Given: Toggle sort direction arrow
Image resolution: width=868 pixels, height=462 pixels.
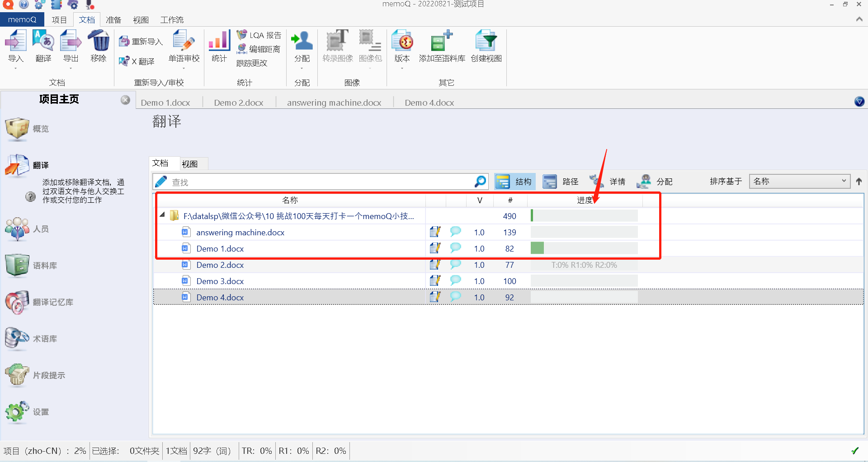Looking at the screenshot, I should (x=859, y=182).
